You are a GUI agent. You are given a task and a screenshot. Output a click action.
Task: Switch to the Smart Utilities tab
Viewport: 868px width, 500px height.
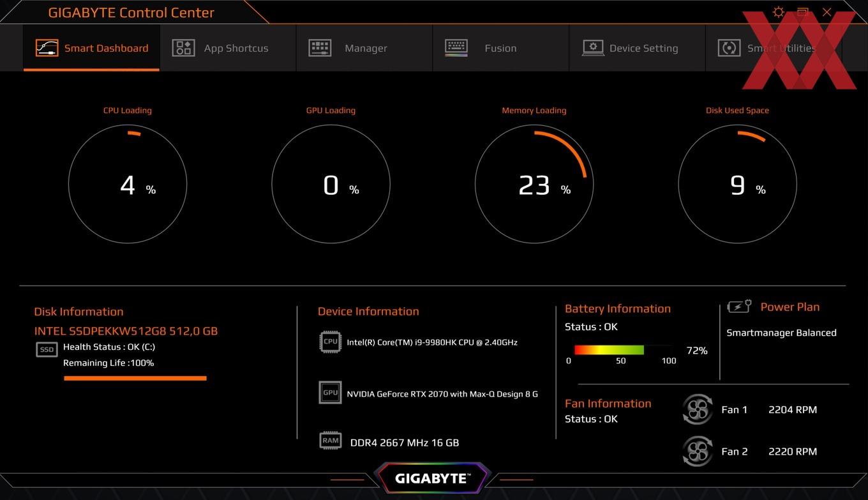coord(774,48)
